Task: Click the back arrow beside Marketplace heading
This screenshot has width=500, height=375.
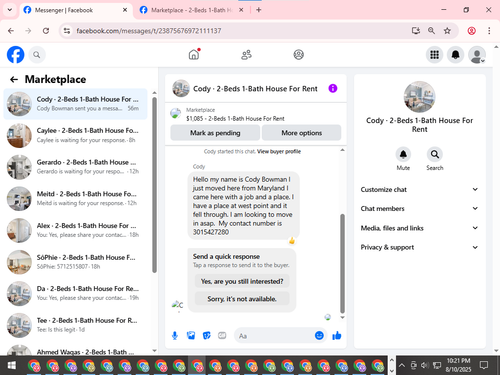Action: pyautogui.click(x=14, y=79)
